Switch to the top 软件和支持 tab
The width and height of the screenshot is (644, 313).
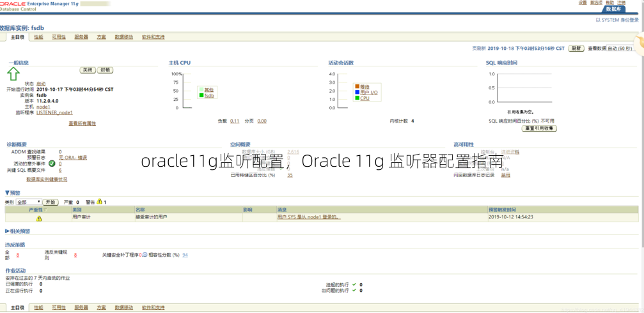coord(153,37)
